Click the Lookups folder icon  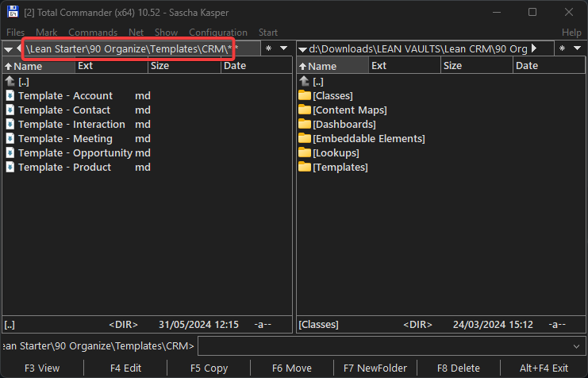pyautogui.click(x=305, y=152)
